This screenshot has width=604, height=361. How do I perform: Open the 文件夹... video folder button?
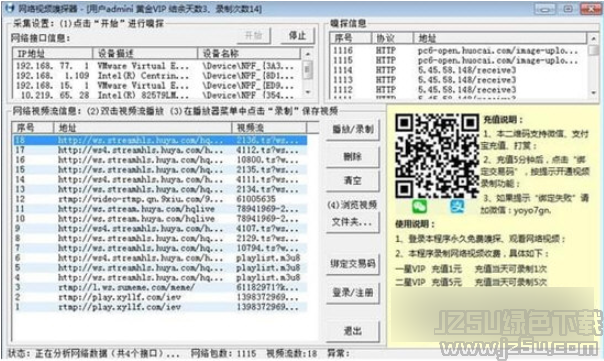352,222
